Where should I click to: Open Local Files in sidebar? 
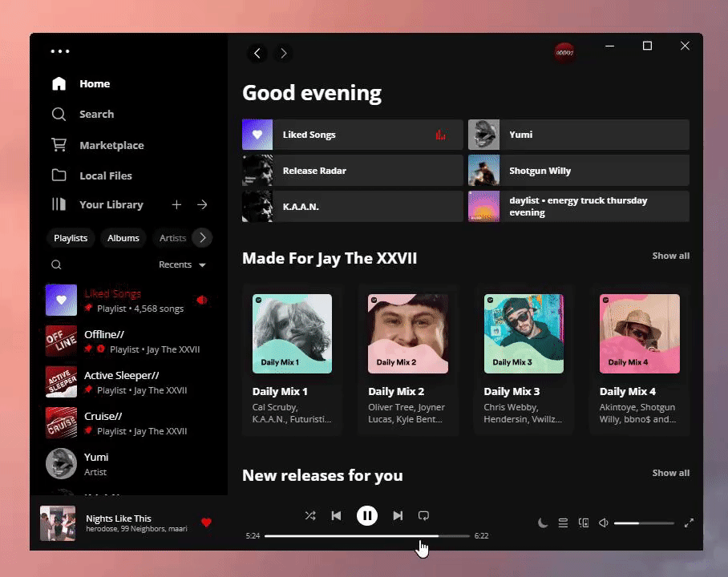tap(91, 176)
